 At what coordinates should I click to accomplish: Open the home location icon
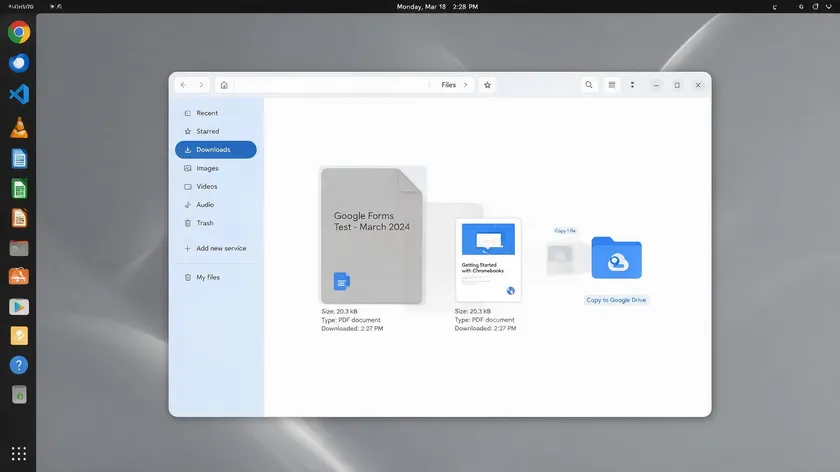click(x=224, y=85)
